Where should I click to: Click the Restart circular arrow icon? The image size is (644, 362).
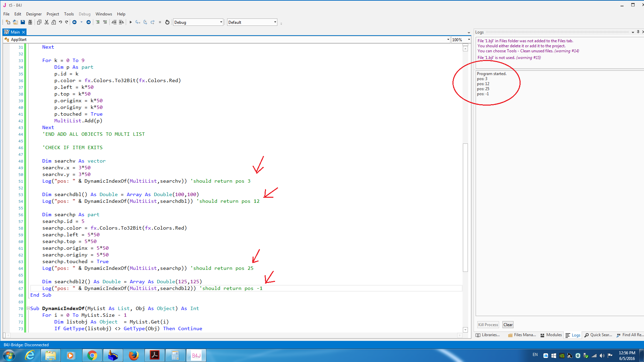pos(167,22)
